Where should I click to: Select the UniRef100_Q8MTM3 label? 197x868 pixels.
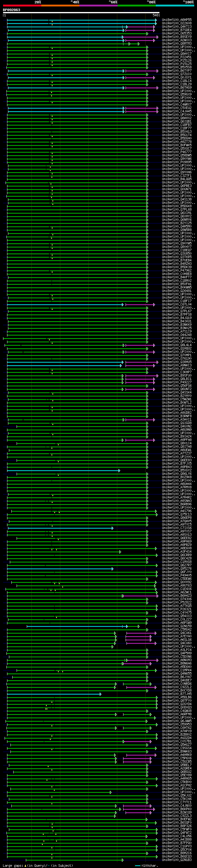[x=177, y=43]
